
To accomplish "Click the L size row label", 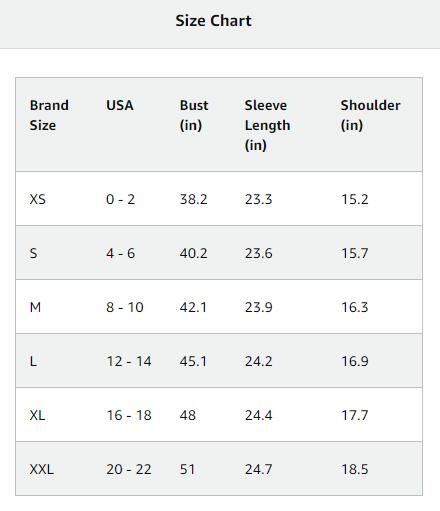I will click(x=33, y=361).
